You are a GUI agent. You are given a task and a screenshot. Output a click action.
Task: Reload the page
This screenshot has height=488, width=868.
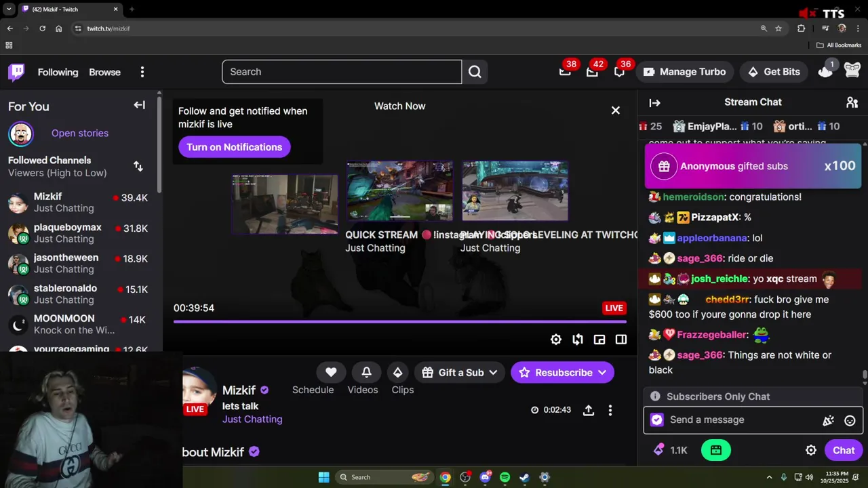42,28
